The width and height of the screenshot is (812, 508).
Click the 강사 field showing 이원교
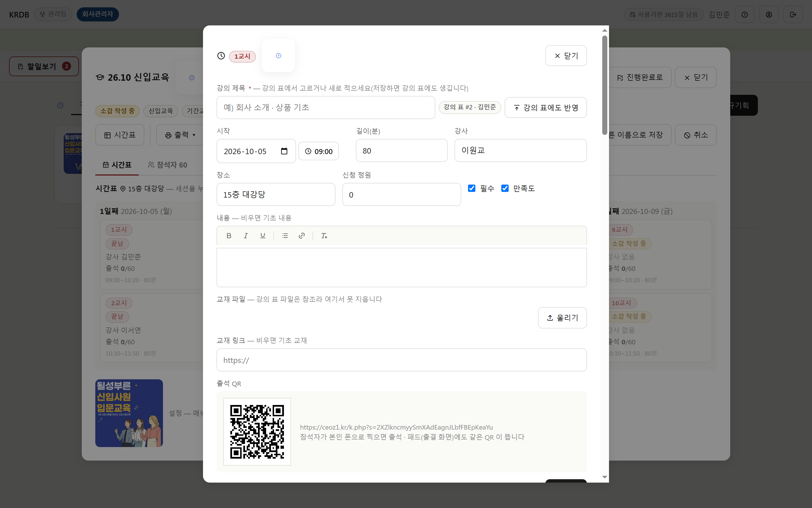tap(520, 150)
